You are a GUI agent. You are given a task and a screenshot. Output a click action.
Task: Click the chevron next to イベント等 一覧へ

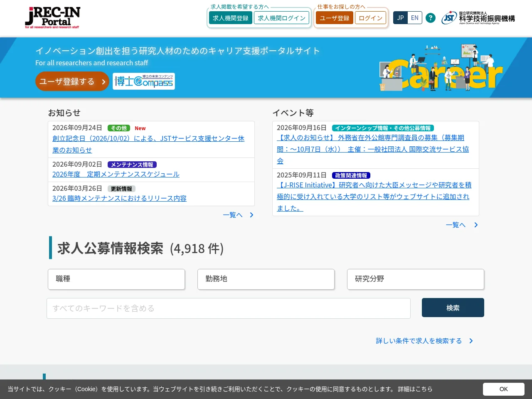476,225
